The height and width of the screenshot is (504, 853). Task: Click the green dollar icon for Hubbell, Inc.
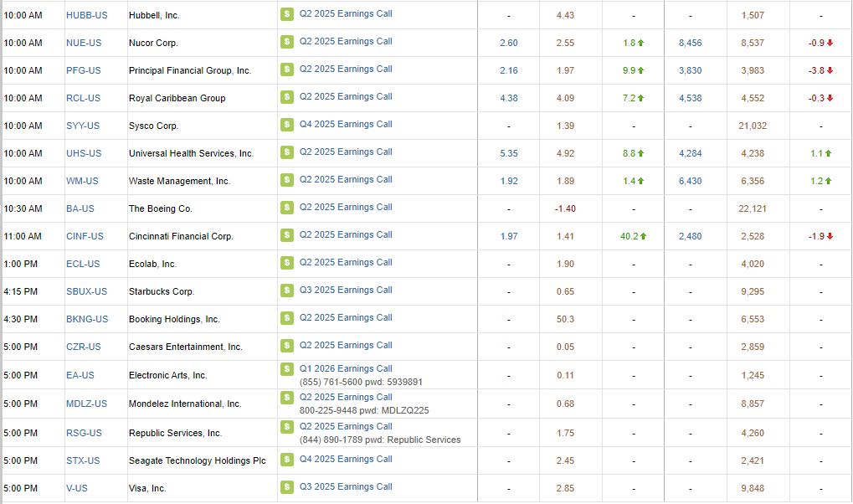click(x=286, y=14)
